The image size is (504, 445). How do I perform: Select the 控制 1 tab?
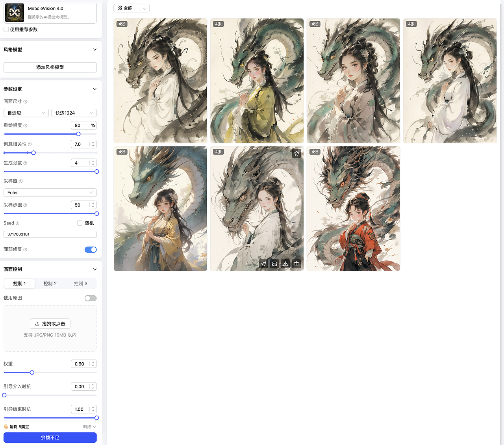click(x=19, y=284)
